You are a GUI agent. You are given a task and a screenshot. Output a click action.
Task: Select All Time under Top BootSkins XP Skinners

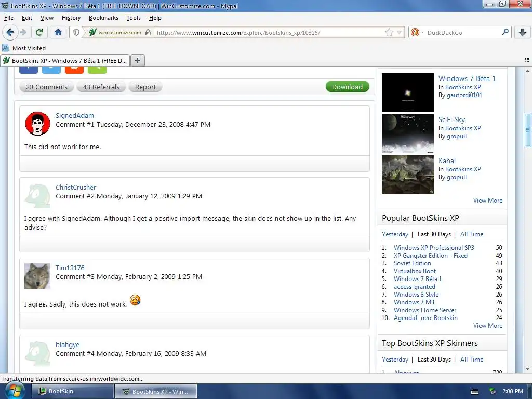point(472,360)
